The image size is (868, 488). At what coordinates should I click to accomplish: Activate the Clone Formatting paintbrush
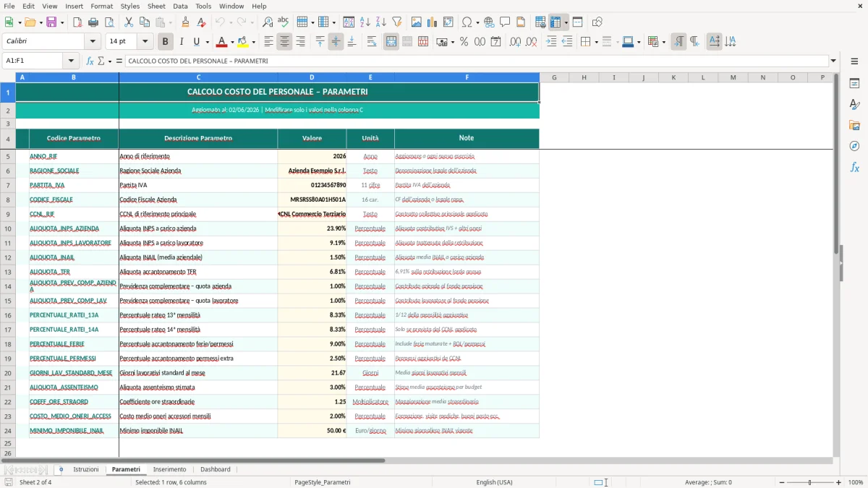click(185, 22)
